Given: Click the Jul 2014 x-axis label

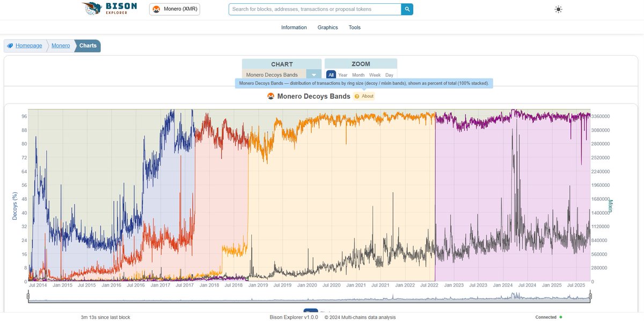Looking at the screenshot, I should click(39, 285).
